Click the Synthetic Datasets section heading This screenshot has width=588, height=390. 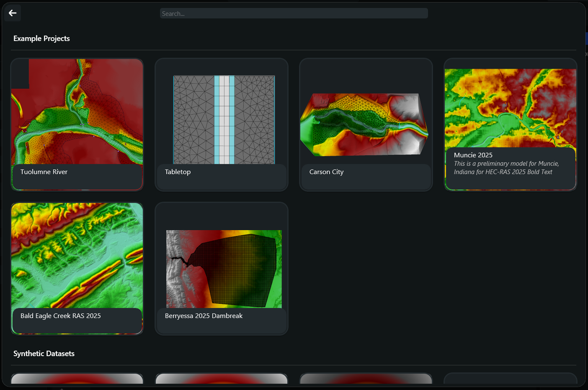tap(44, 354)
